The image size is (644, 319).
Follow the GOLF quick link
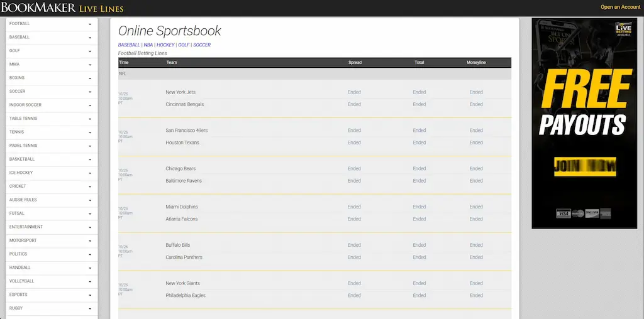tap(184, 45)
